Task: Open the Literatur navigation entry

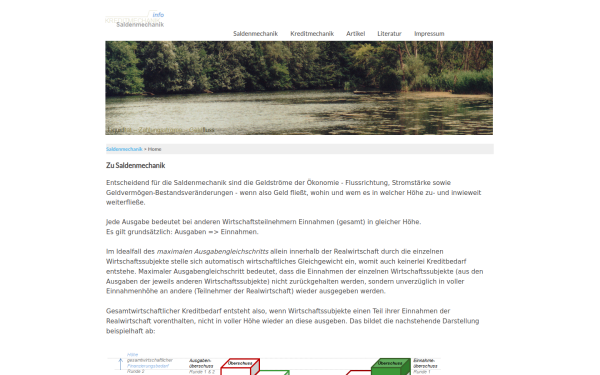Action: pyautogui.click(x=389, y=34)
